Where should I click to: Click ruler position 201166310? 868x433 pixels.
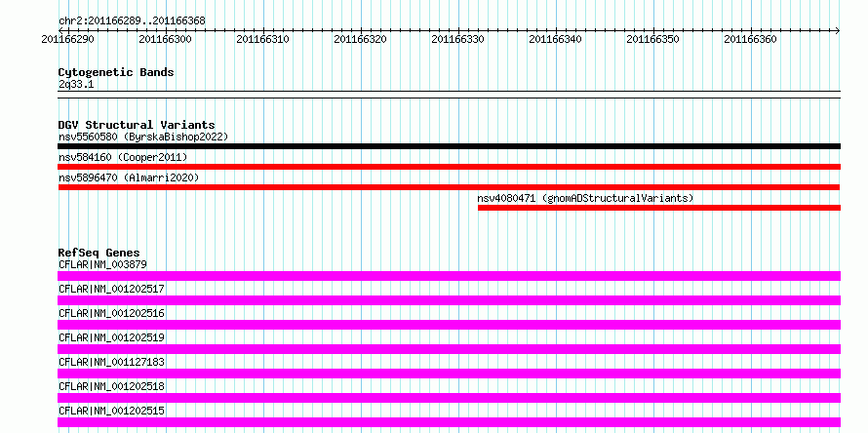(x=262, y=39)
